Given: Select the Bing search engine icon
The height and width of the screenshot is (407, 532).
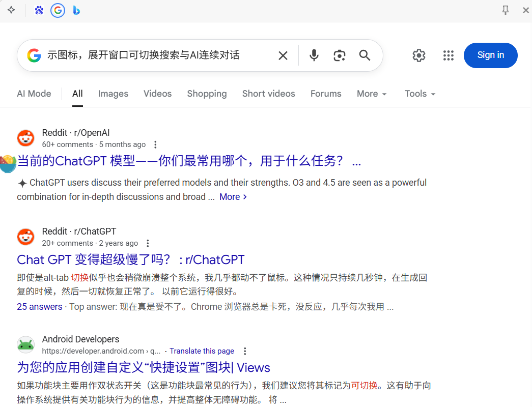Looking at the screenshot, I should tap(76, 10).
